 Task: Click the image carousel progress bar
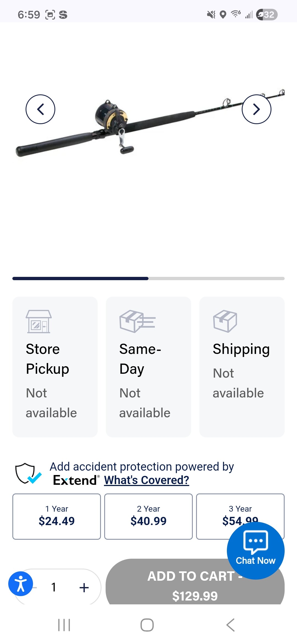click(148, 279)
